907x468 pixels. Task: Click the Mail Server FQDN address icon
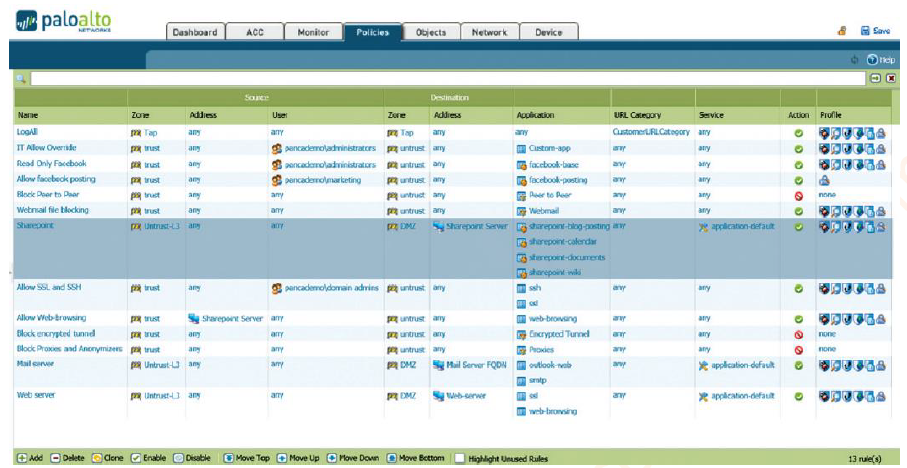pos(438,365)
